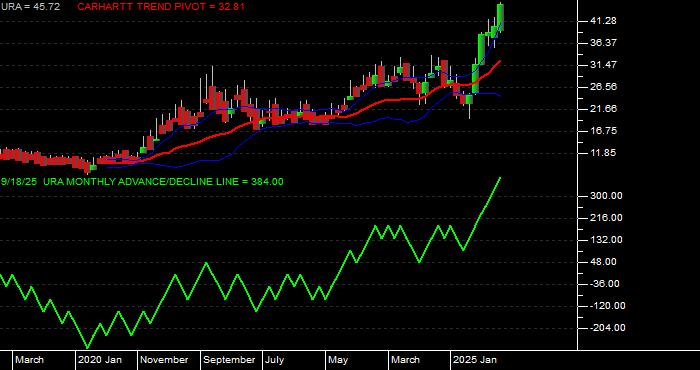Click the 132.00 indicator axis value

coord(606,240)
